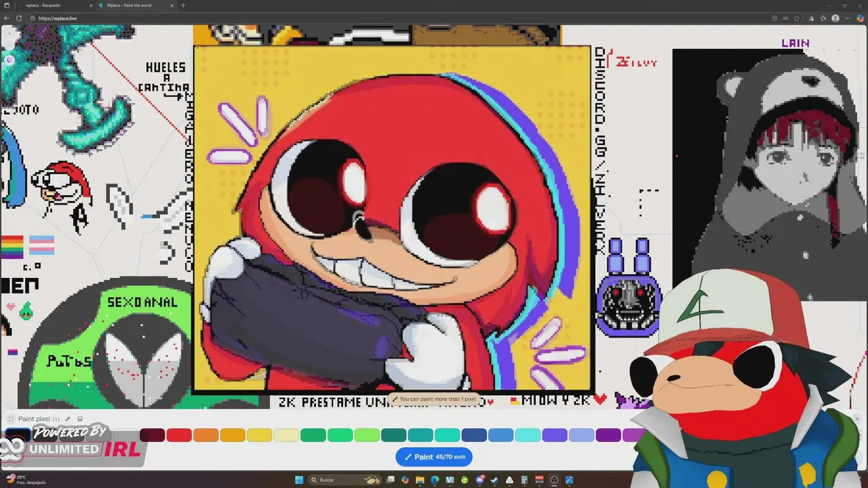Viewport: 868px width, 488px height.
Task: Click the eyedropper icon beside Paint pixel
Action: pyautogui.click(x=67, y=419)
